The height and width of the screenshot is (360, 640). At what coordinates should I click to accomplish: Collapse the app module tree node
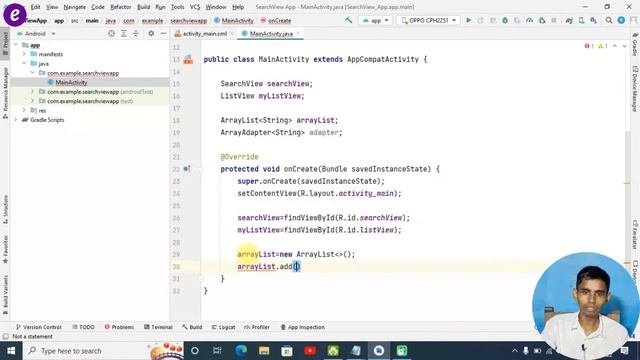point(16,45)
